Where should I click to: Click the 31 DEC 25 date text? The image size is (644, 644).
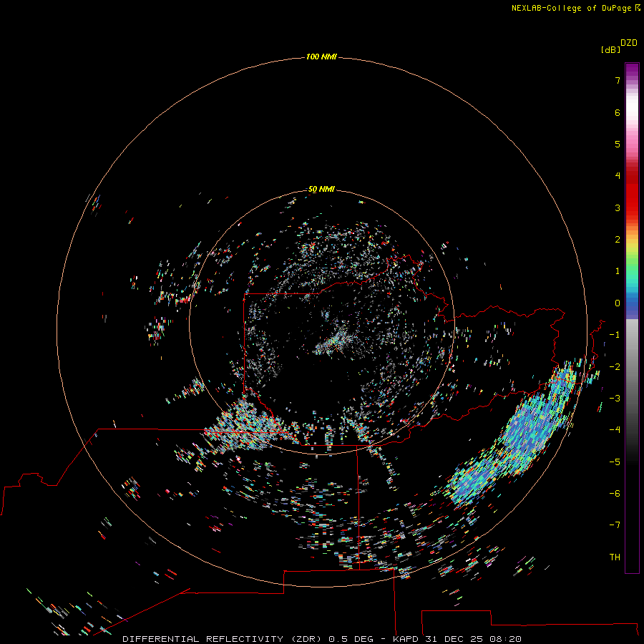(x=454, y=639)
